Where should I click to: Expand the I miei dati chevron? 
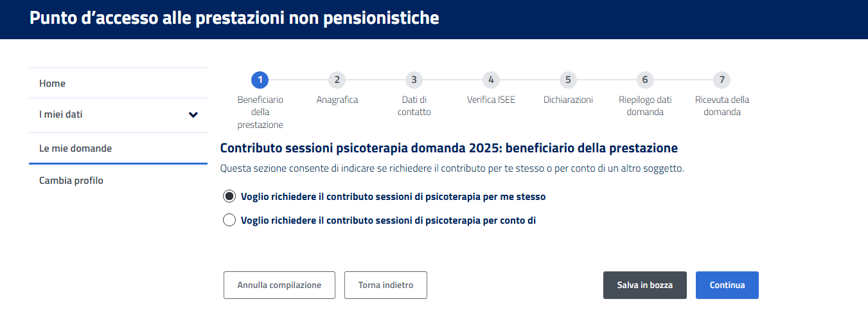[193, 115]
